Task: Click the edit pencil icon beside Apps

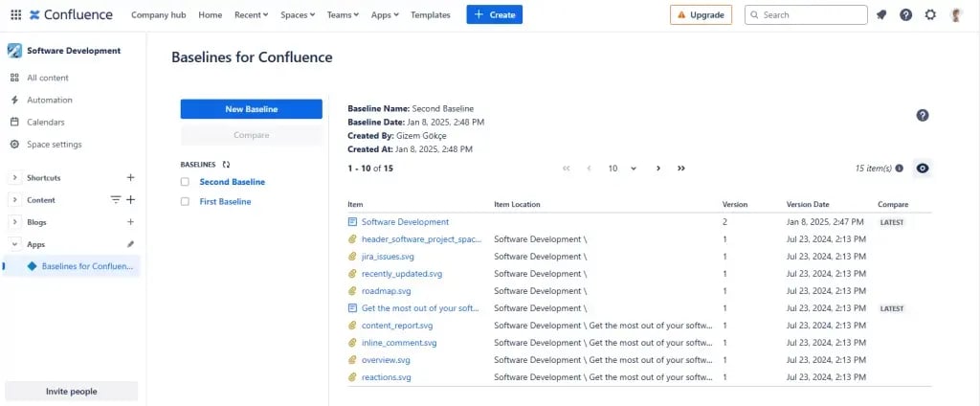Action: coord(131,244)
